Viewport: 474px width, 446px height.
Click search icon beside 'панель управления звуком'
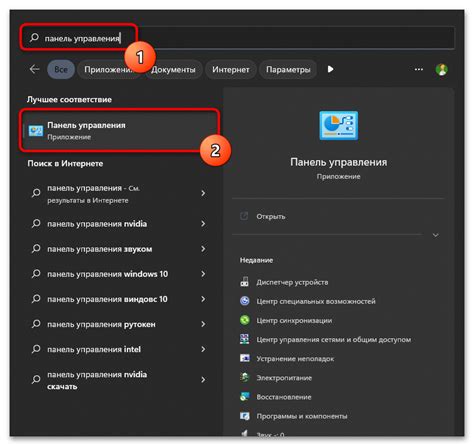36,249
